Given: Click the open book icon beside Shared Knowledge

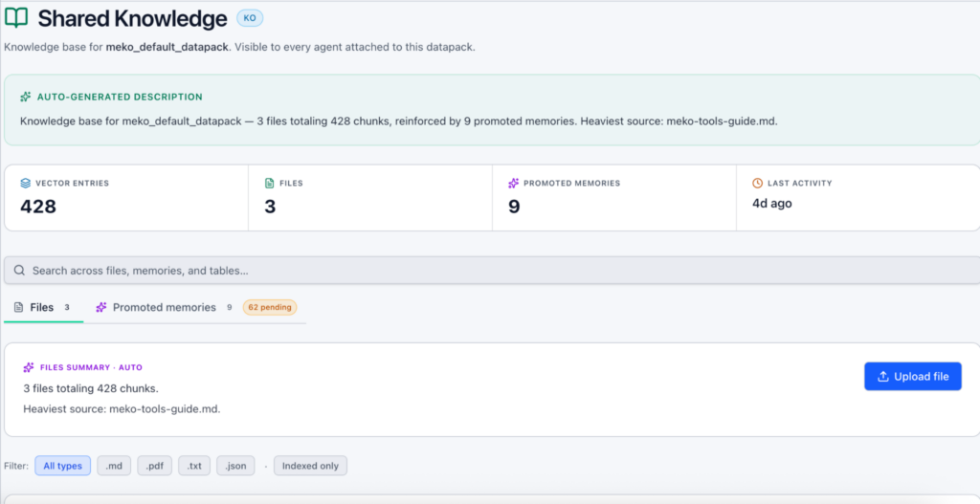Looking at the screenshot, I should coord(16,18).
